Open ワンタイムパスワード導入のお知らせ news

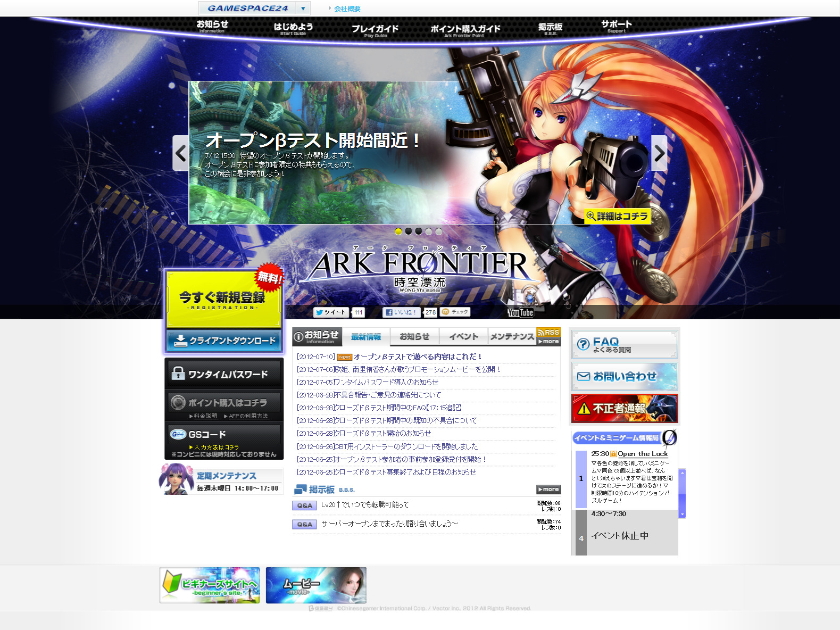(x=386, y=382)
